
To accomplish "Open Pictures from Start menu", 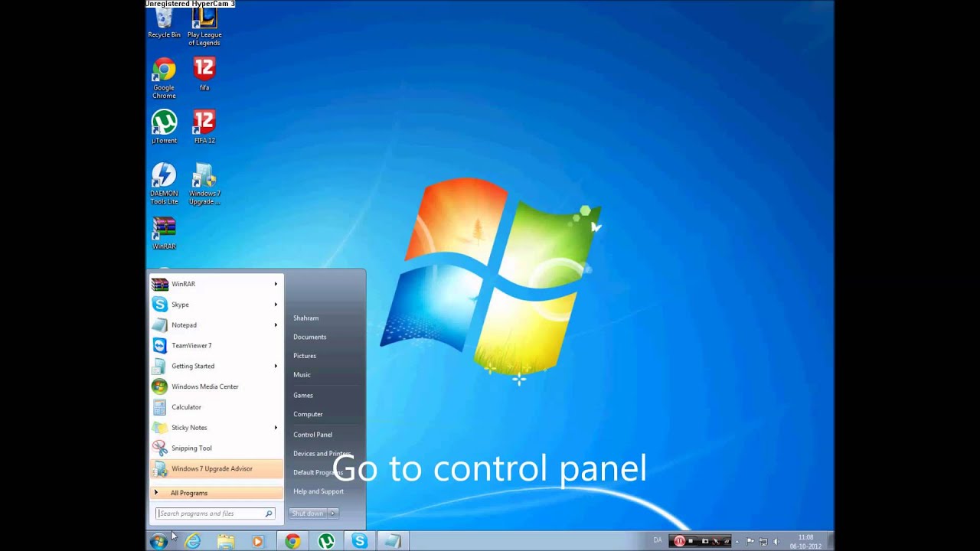I will point(305,356).
